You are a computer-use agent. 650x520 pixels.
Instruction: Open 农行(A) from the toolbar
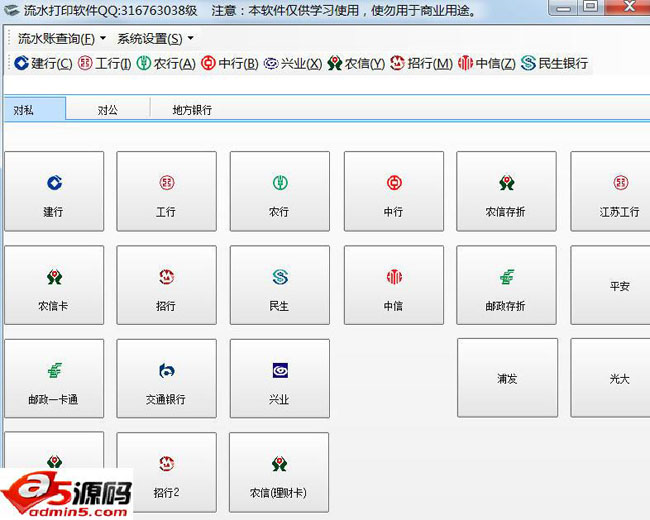tap(166, 63)
